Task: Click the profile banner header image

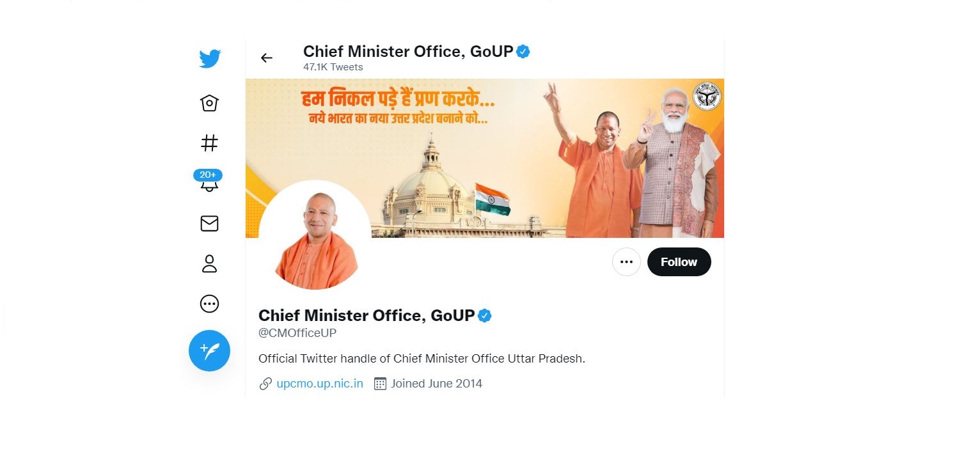Action: point(484,158)
